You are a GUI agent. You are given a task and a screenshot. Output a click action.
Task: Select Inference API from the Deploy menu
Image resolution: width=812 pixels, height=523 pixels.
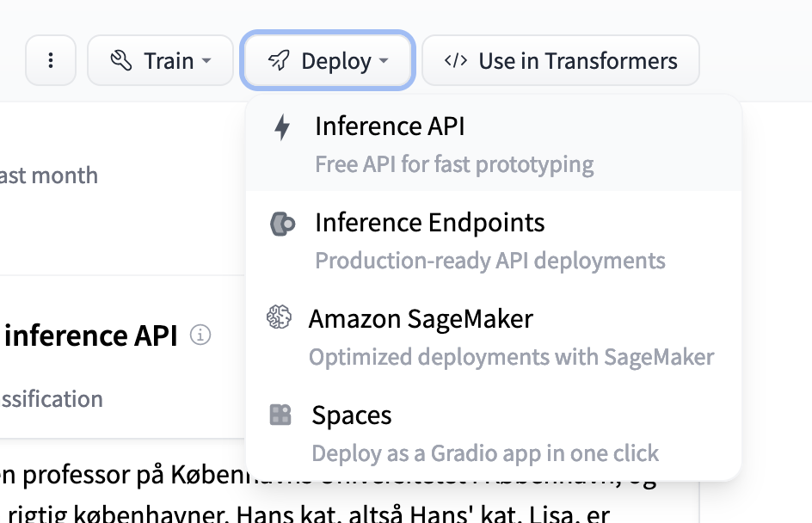(x=390, y=126)
